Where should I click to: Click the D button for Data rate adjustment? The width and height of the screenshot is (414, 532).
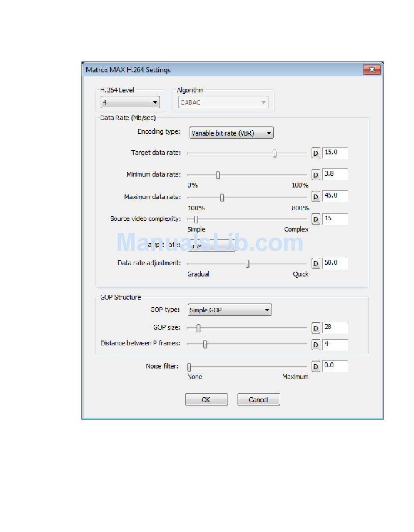click(316, 264)
